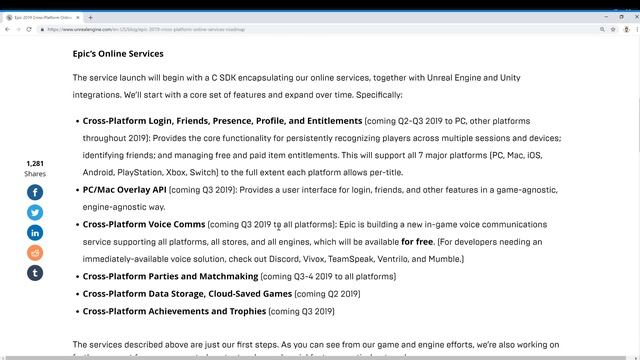Click 'Cross-Platform Login, Friends, Presence' bold text
This screenshot has width=640, height=360.
(x=222, y=121)
